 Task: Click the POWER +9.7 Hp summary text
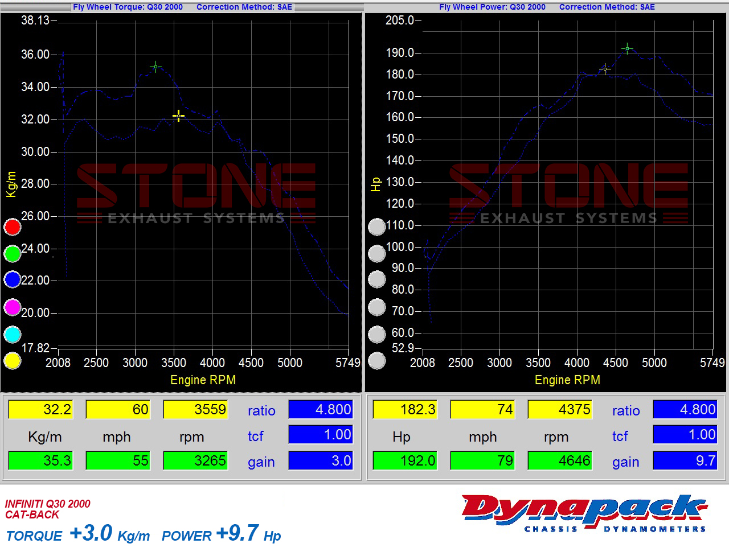coord(222,534)
